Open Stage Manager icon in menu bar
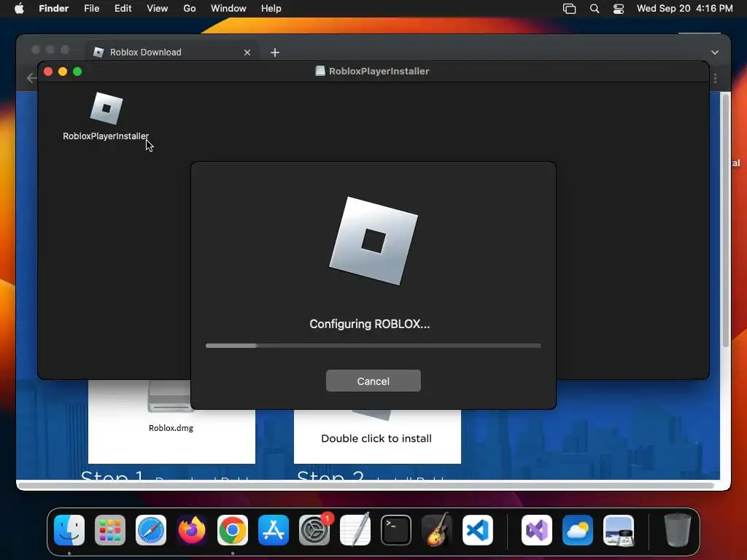This screenshot has height=560, width=747. tap(569, 9)
